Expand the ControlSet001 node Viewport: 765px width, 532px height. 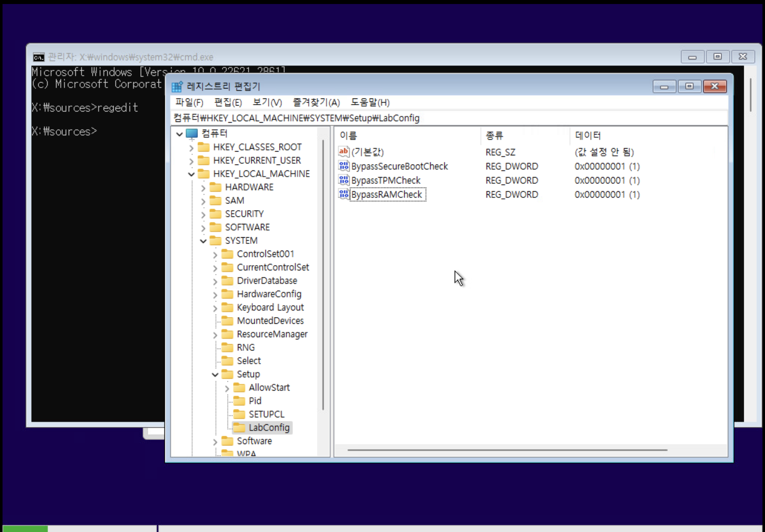click(x=215, y=255)
